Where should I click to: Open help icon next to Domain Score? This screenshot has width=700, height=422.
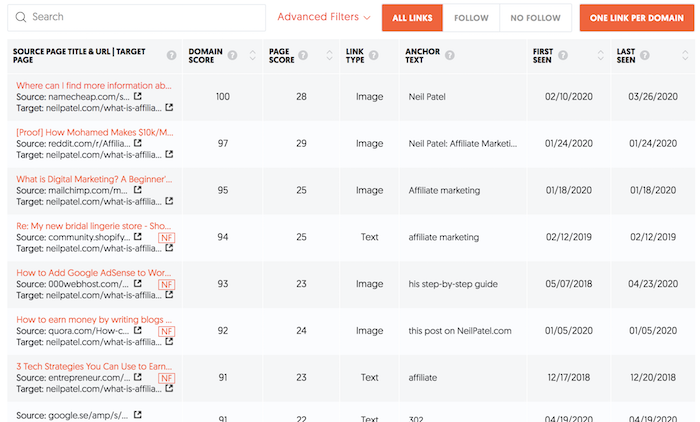(232, 55)
